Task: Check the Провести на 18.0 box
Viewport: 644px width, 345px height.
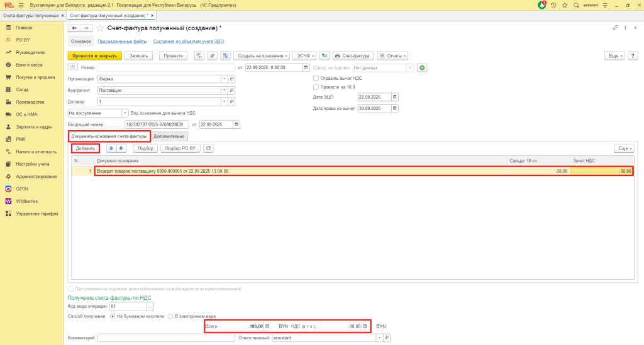Action: click(316, 87)
